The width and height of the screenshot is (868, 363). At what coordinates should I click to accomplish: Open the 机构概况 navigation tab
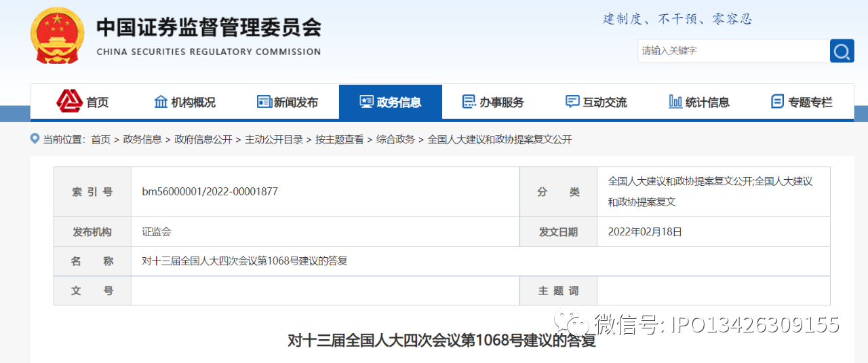pyautogui.click(x=184, y=102)
